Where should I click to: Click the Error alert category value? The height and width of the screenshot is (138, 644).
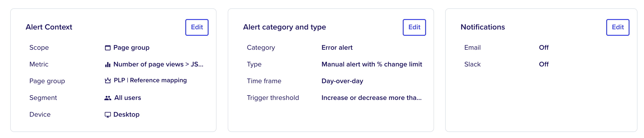[337, 47]
